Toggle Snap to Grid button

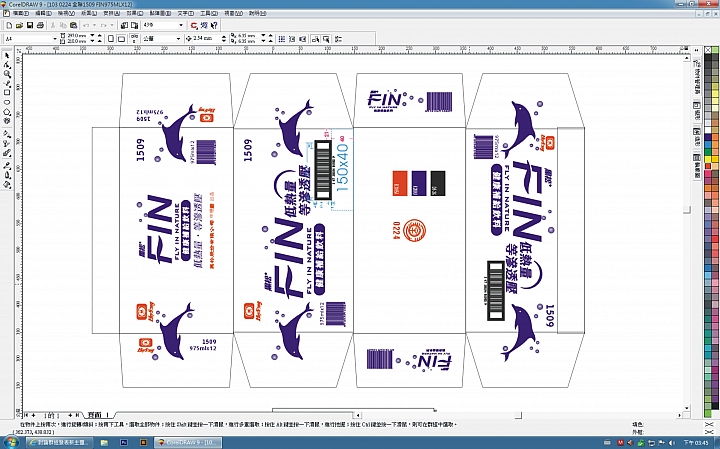[x=282, y=39]
